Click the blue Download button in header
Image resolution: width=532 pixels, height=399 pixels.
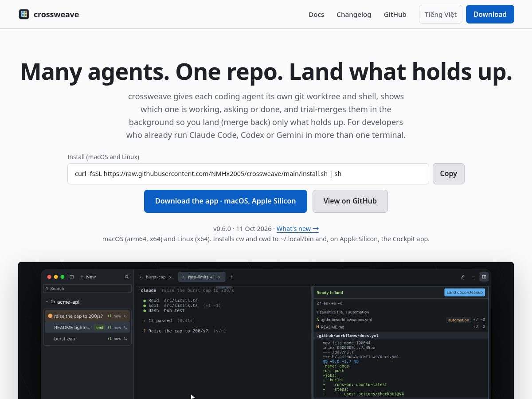coord(490,14)
